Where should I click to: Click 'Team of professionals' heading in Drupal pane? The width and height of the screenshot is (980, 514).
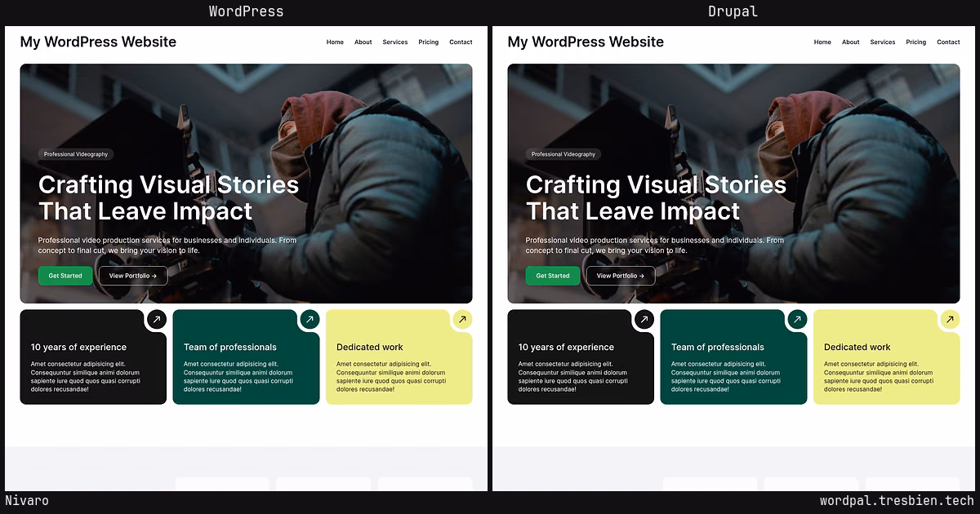pyautogui.click(x=718, y=347)
